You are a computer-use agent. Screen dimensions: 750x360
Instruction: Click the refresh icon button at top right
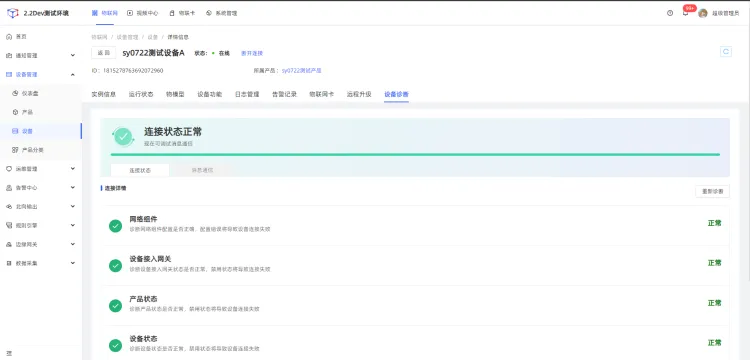726,52
